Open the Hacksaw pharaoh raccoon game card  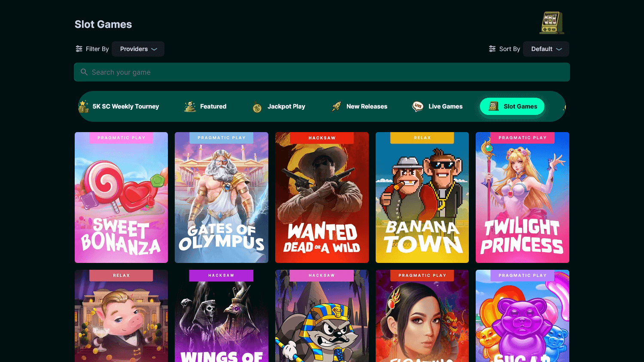(x=322, y=316)
